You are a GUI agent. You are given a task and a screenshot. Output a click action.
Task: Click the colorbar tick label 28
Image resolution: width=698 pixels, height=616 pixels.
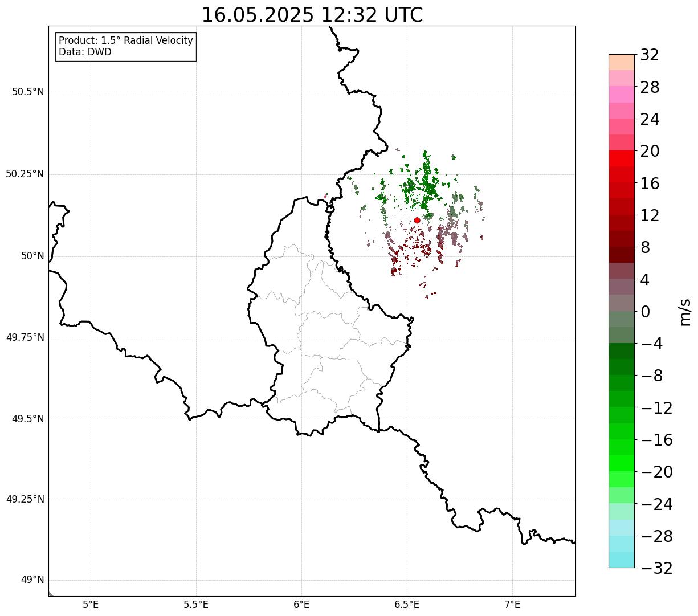click(x=650, y=87)
